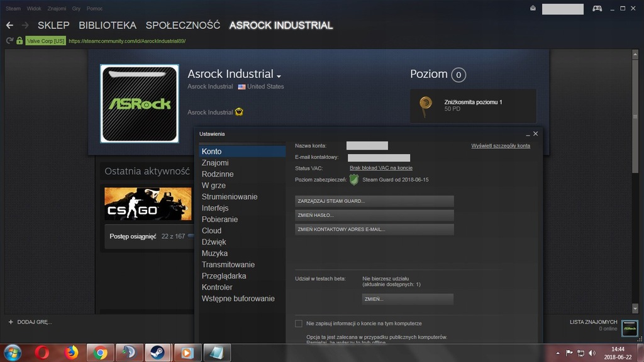Select the Pobieranie settings category

point(242,219)
